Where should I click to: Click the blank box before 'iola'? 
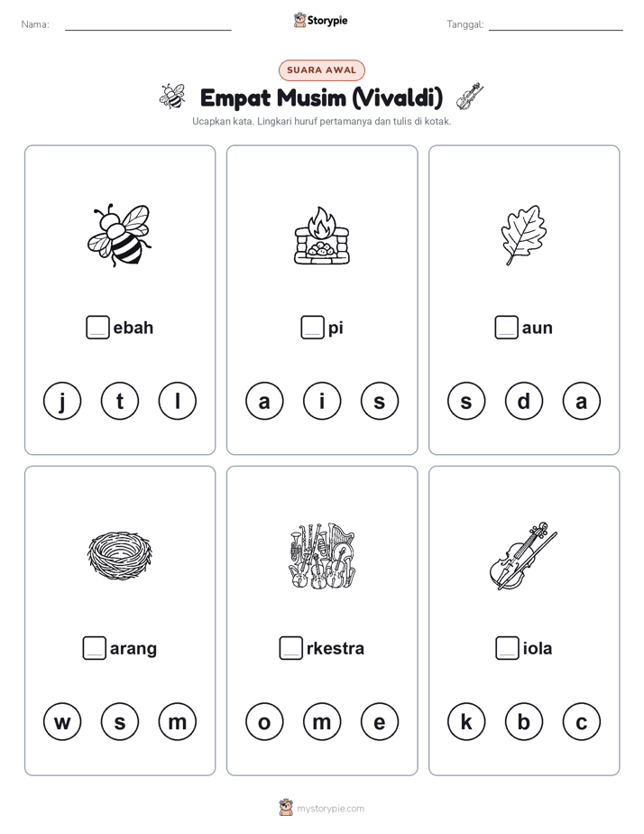(x=507, y=648)
